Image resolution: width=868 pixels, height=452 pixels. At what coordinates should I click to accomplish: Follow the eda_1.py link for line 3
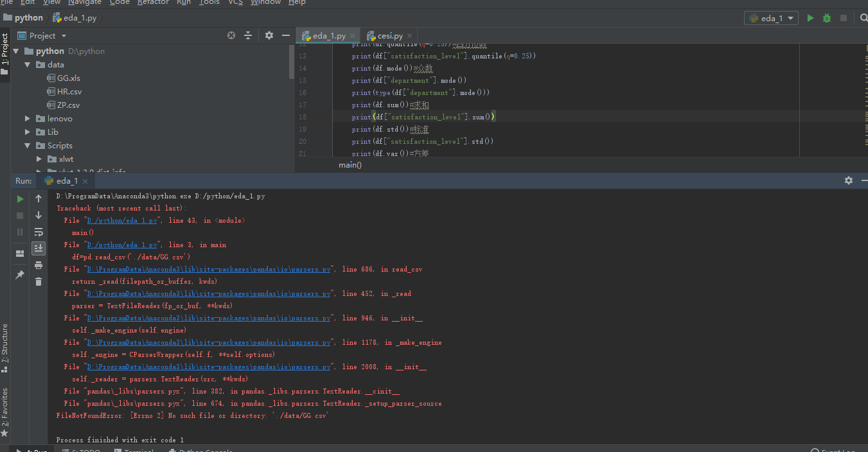coord(122,245)
